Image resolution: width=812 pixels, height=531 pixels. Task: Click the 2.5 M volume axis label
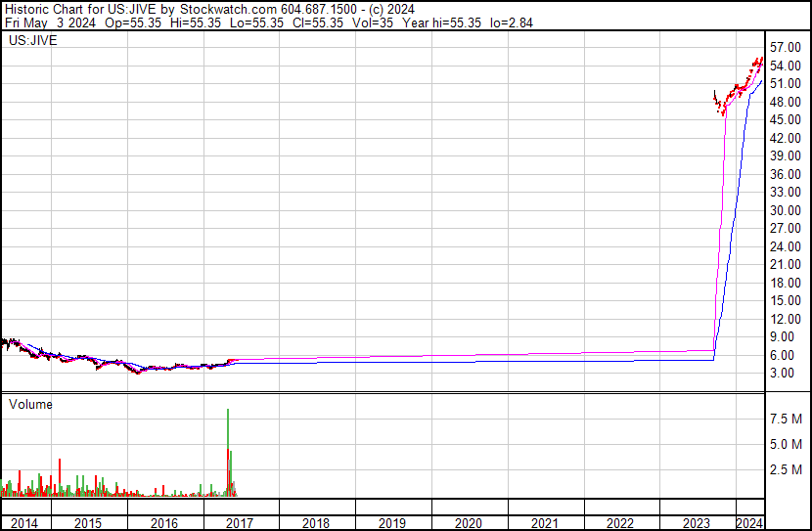click(787, 470)
